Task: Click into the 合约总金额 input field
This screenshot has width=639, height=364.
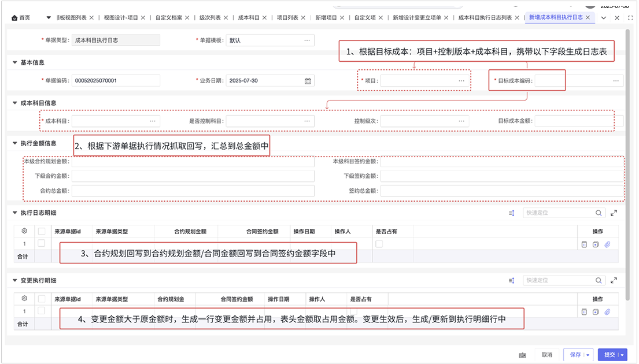Action: pos(193,191)
